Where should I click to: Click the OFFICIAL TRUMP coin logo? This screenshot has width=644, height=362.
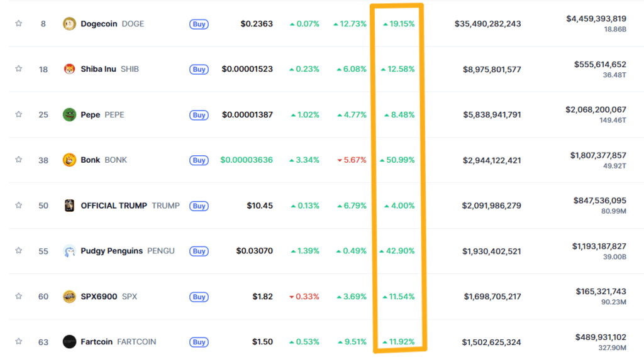click(x=69, y=206)
